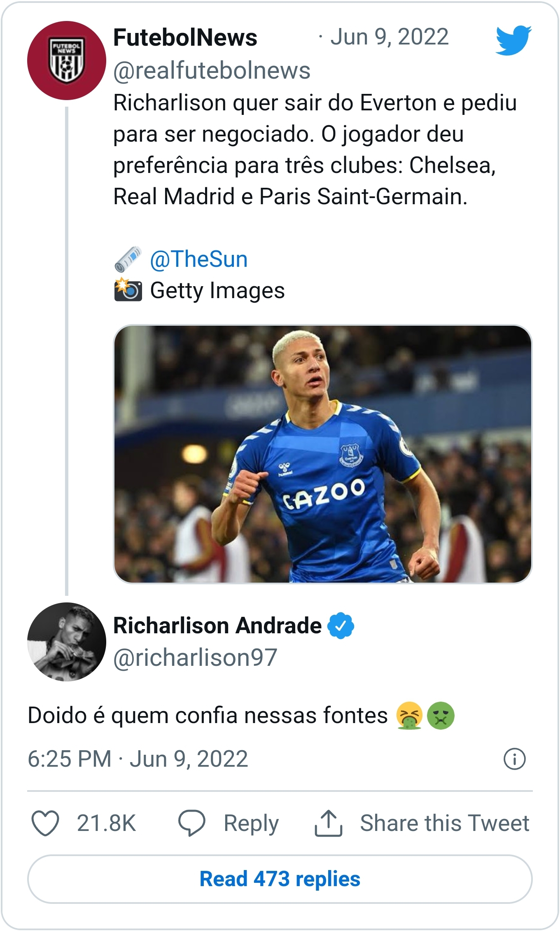This screenshot has height=931, width=560.
Task: Read 473 replies button
Action: click(280, 879)
